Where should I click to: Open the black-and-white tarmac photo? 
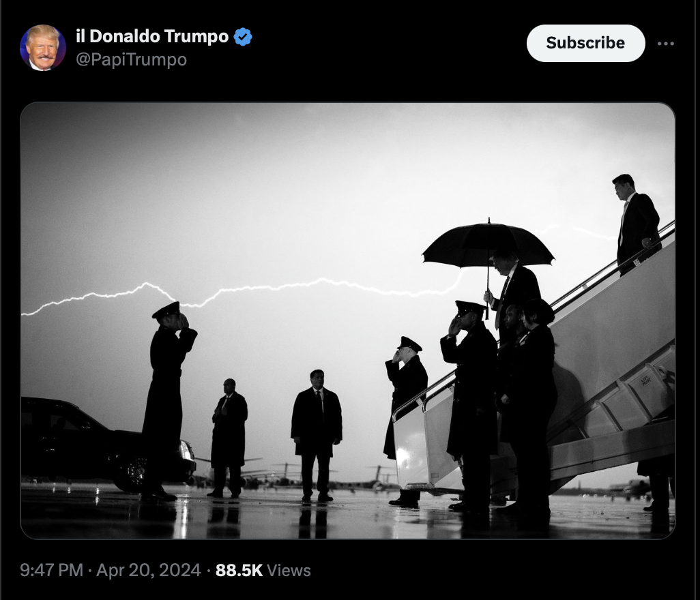tap(348, 320)
